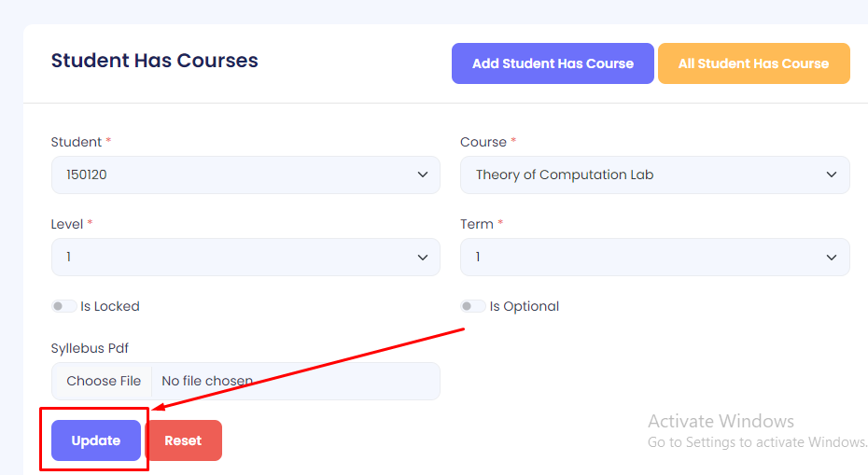Click the Course dropdown chevron arrow
The image size is (868, 475).
[832, 175]
